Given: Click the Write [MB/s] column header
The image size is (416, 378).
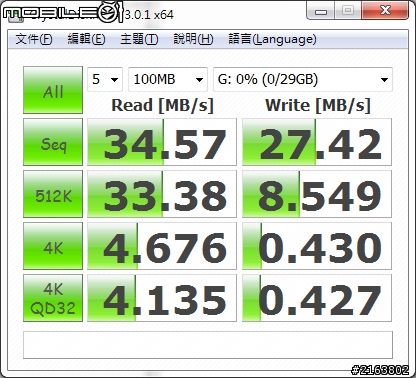Looking at the screenshot, I should [318, 105].
